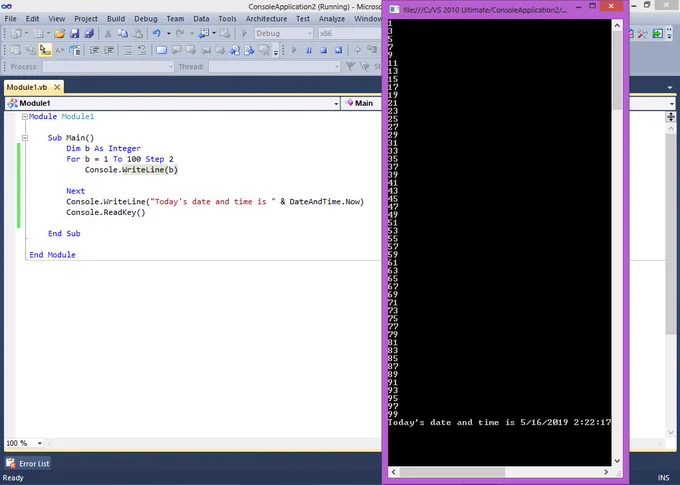Click the Console.ReadKey() line in the editor
The image size is (680, 485).
pos(105,213)
